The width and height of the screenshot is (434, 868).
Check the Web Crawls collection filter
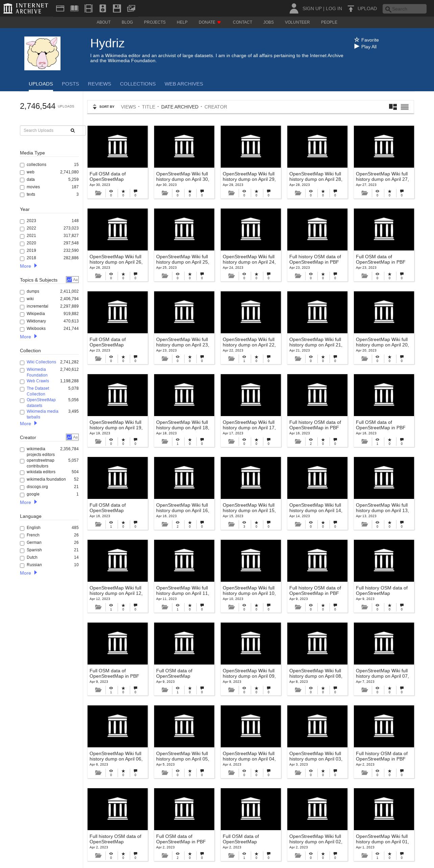(22, 382)
